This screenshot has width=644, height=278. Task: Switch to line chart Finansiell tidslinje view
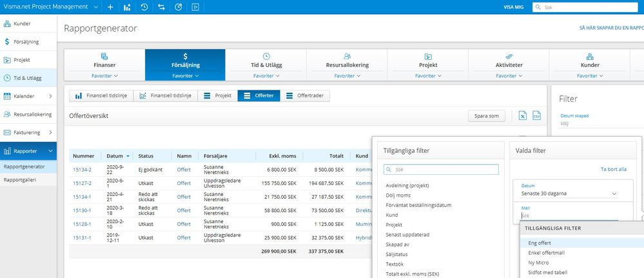pos(166,96)
